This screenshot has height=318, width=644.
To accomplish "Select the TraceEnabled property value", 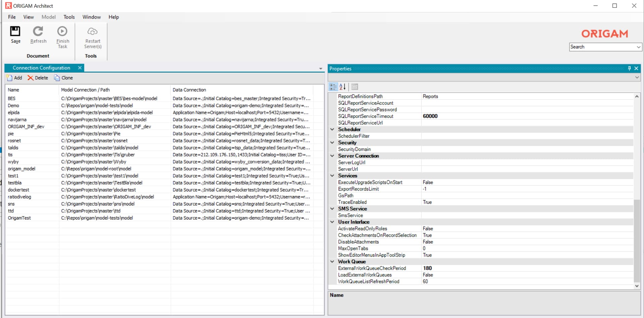I will pyautogui.click(x=527, y=202).
